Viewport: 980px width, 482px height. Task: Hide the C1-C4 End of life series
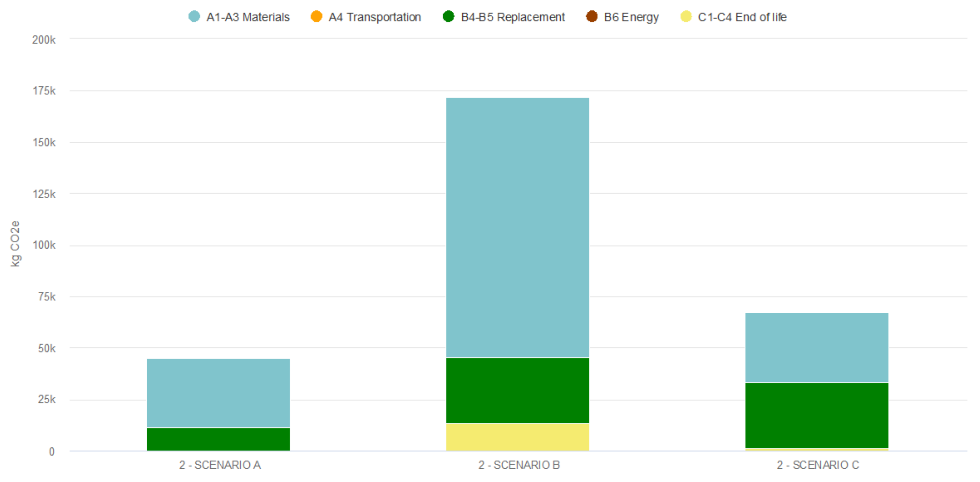pos(742,17)
